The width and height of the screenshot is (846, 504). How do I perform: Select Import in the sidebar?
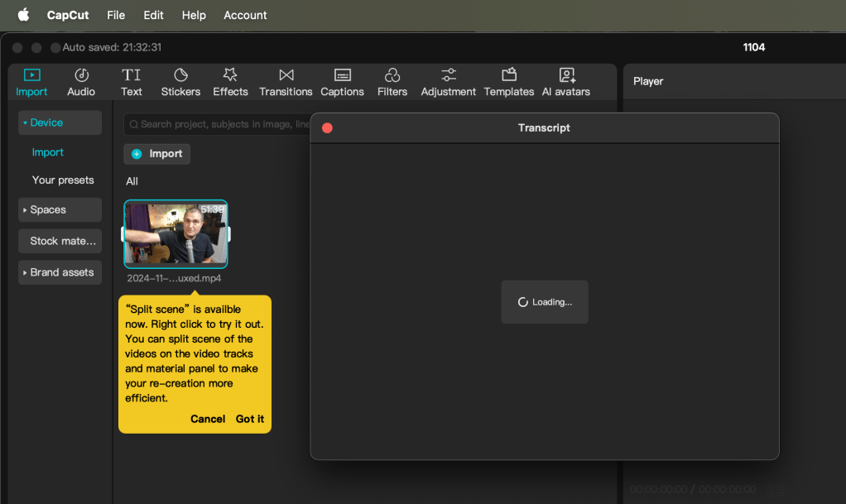pyautogui.click(x=47, y=152)
